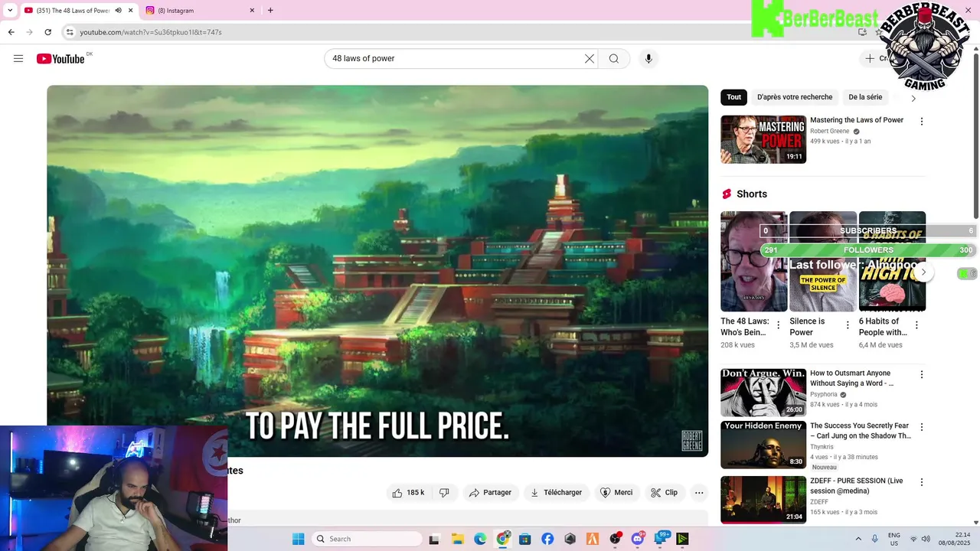Open the Robert Greene channel link

pyautogui.click(x=830, y=132)
